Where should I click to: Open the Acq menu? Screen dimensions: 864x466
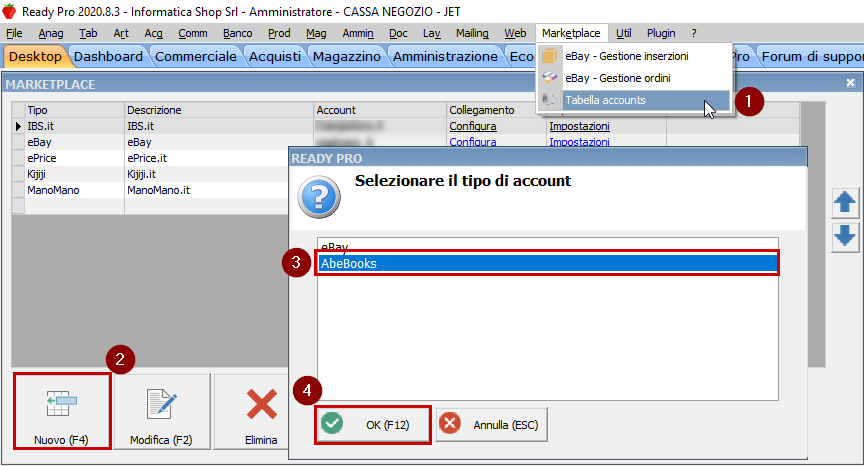pos(153,33)
